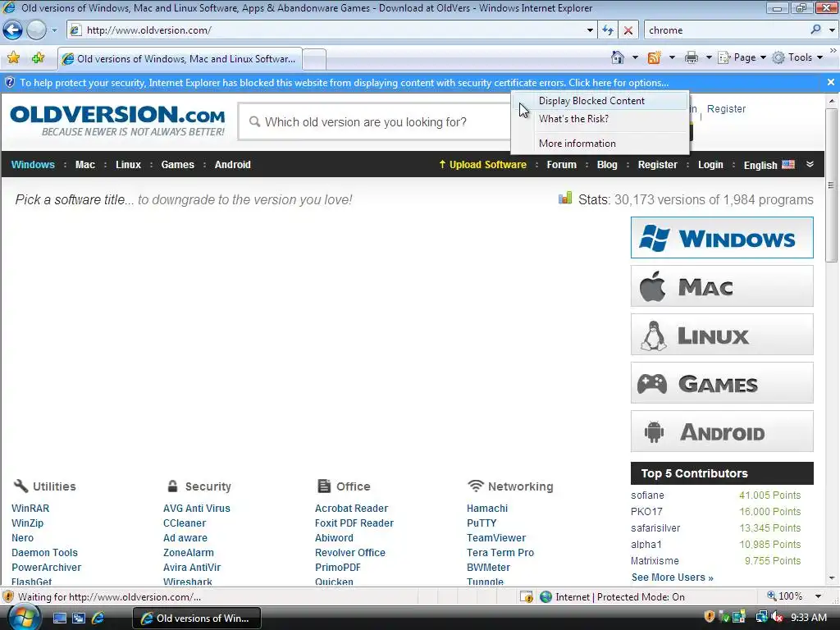Click the Games navigation item
This screenshot has width=840, height=630.
point(177,164)
